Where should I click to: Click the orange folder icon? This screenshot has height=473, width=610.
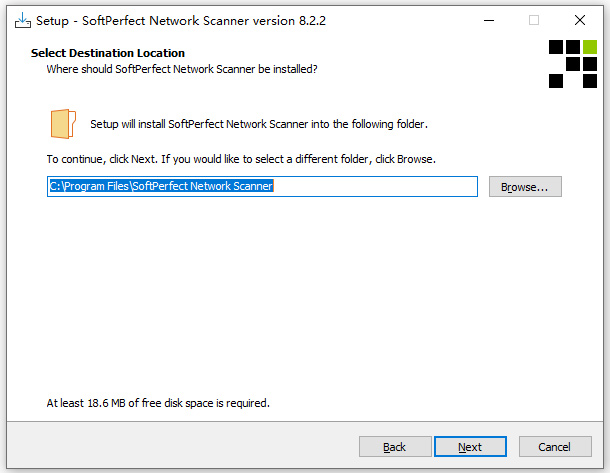(x=63, y=124)
